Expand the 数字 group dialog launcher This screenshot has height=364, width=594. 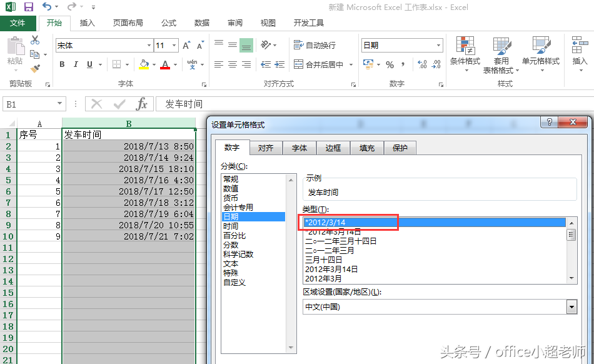pyautogui.click(x=441, y=85)
